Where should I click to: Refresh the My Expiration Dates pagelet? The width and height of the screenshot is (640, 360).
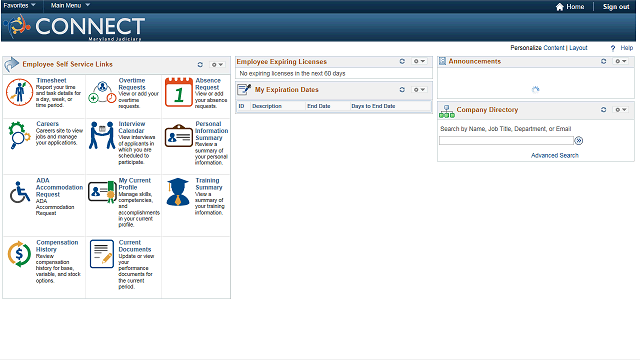(x=402, y=89)
